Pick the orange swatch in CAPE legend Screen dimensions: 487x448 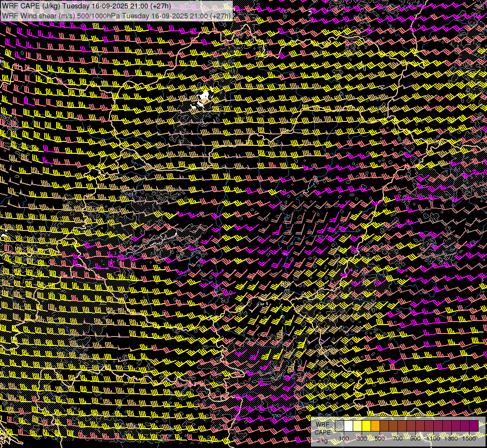[375, 426]
